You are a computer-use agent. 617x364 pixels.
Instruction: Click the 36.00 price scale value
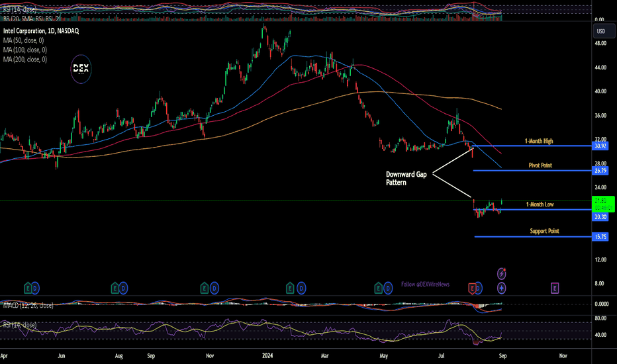[600, 116]
